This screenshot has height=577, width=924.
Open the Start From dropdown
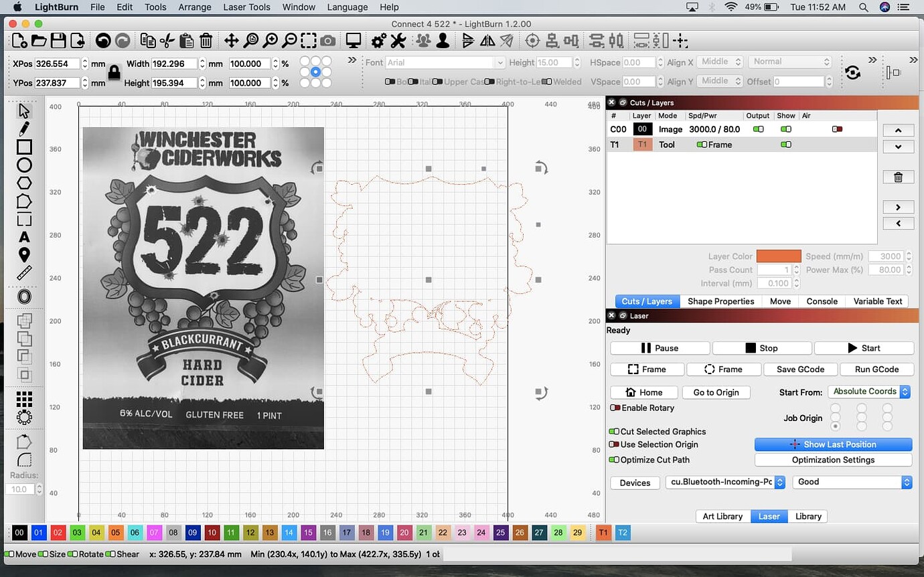tap(869, 392)
